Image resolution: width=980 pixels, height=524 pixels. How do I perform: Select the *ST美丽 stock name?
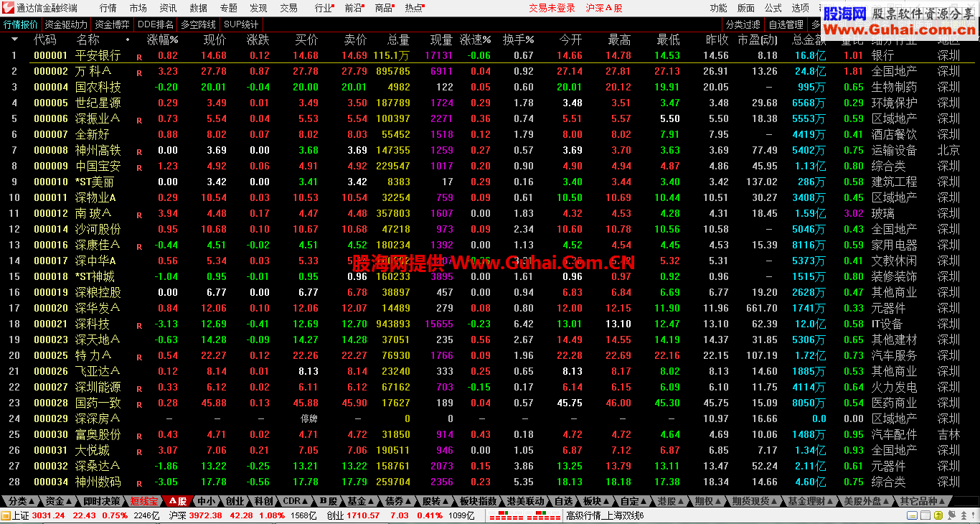(94, 182)
